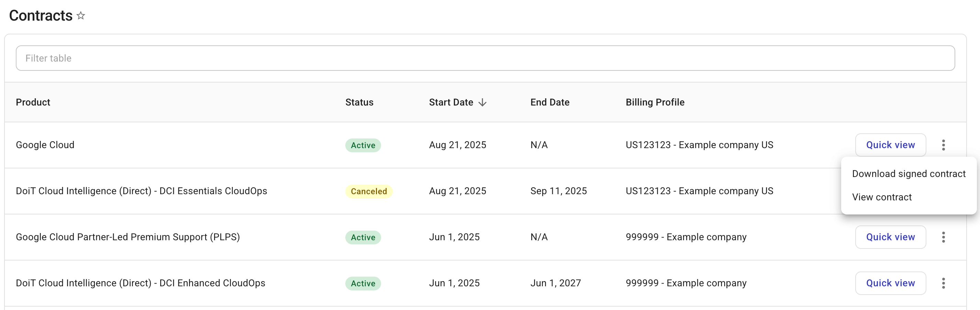The height and width of the screenshot is (310, 980).
Task: Sort by the Product column header
Action: click(x=33, y=102)
